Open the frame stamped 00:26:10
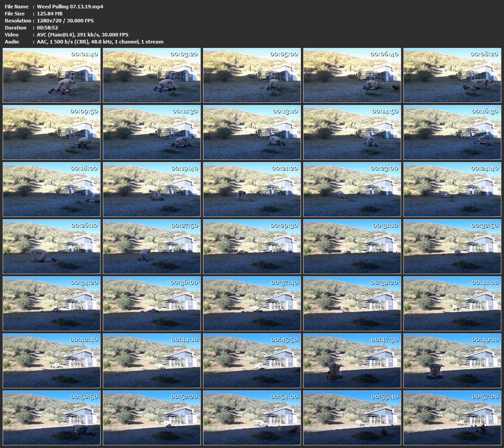 point(51,246)
